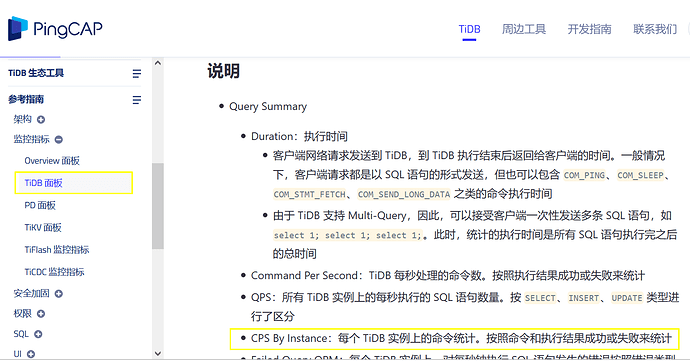The height and width of the screenshot is (361, 690).
Task: Click the sidebar scrollbar down arrow
Action: click(158, 354)
